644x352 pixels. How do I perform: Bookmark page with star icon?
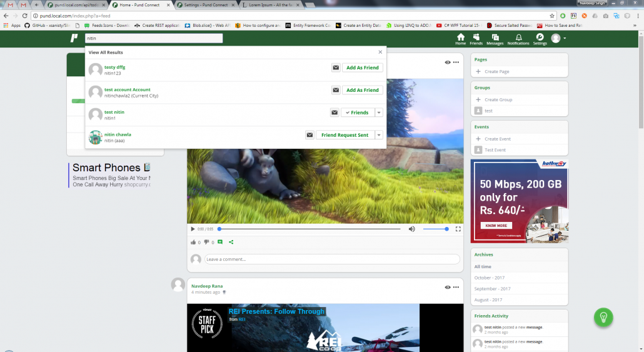tap(552, 16)
